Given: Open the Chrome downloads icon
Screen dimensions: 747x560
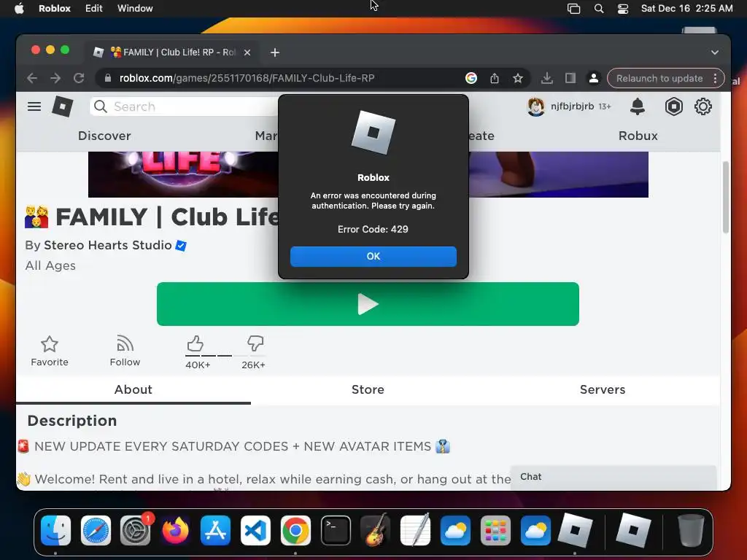Looking at the screenshot, I should (x=547, y=78).
